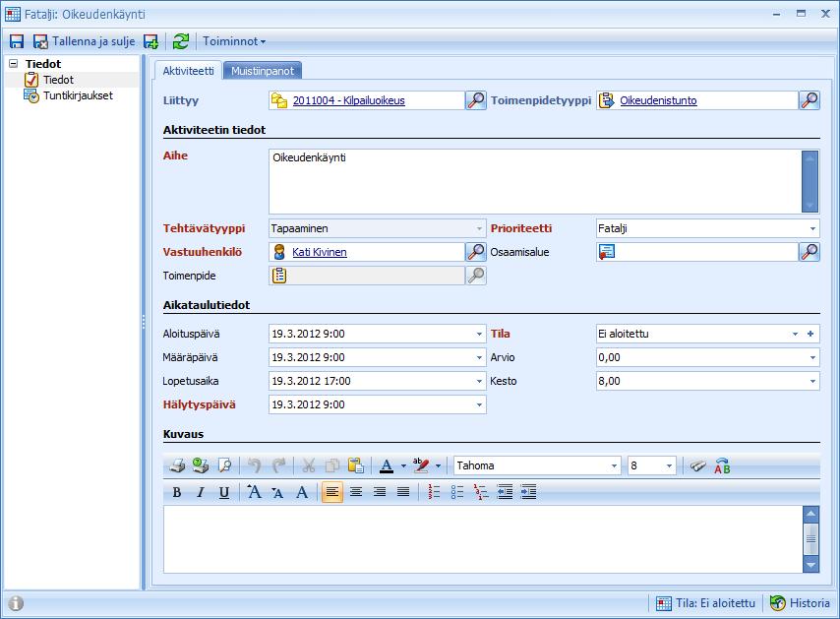Click the quick print icon with checkmark
The width and height of the screenshot is (840, 619).
coord(201,465)
